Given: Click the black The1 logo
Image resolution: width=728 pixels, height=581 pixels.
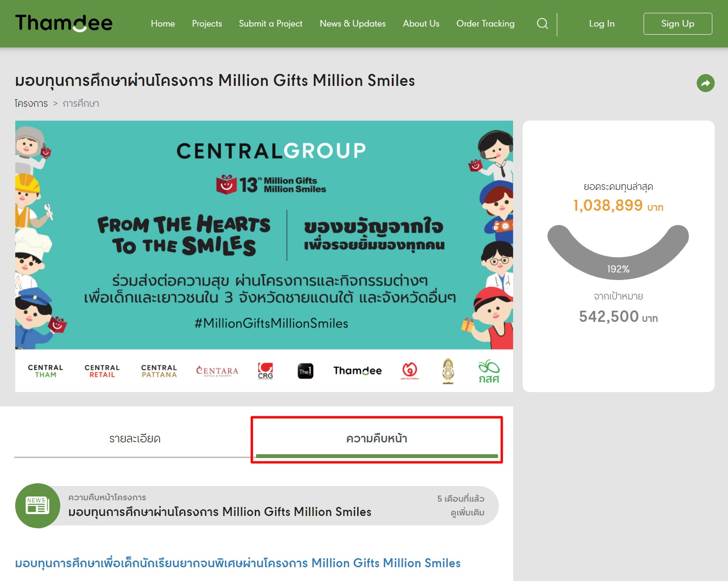Looking at the screenshot, I should pos(305,371).
